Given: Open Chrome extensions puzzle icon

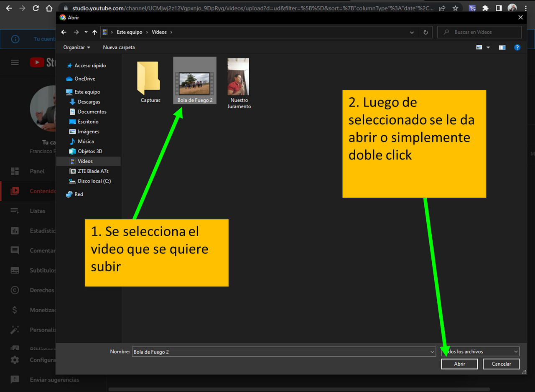Looking at the screenshot, I should coord(485,8).
